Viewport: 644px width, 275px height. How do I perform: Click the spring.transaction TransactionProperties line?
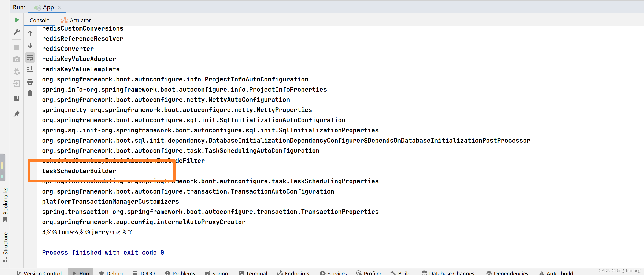210,212
